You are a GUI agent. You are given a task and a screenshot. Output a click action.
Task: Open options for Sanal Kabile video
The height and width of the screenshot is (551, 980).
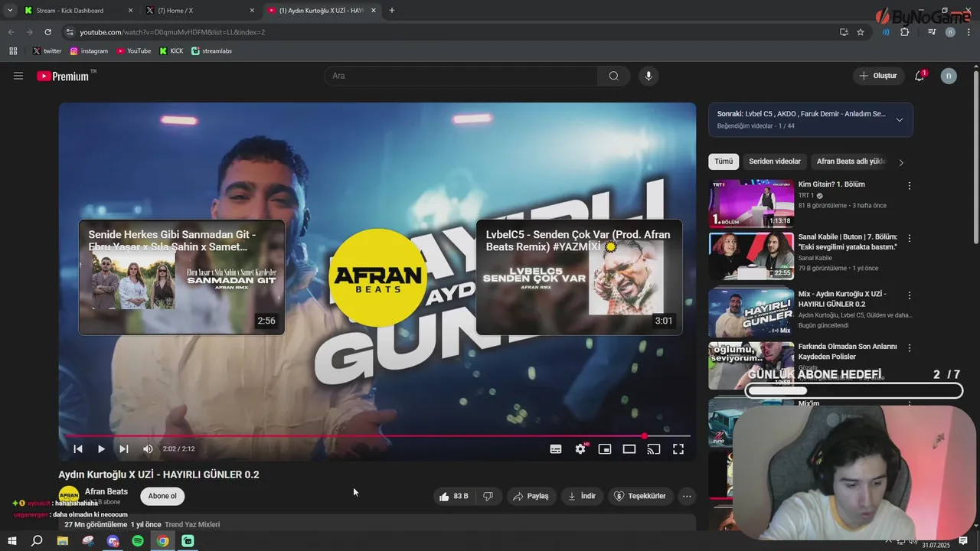910,239
